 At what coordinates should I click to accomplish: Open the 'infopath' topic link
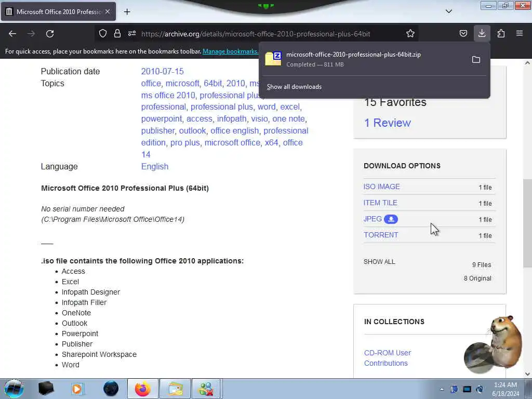coord(232,119)
